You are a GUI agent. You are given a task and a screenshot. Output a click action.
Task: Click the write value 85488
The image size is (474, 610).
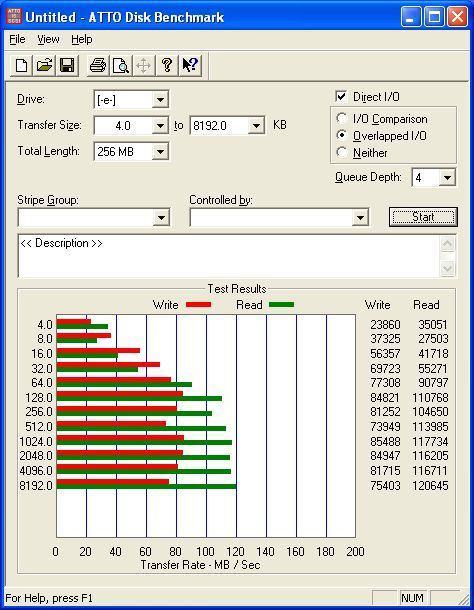[385, 442]
